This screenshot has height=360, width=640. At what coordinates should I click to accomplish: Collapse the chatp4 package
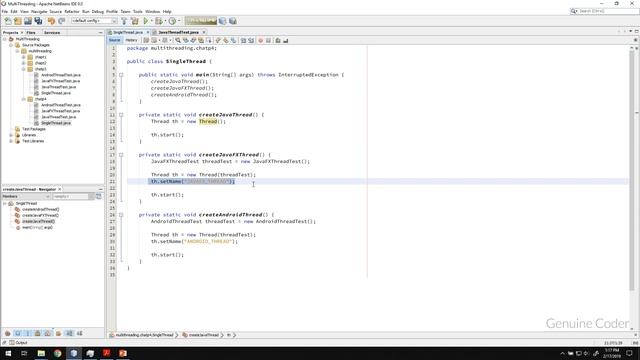point(23,99)
